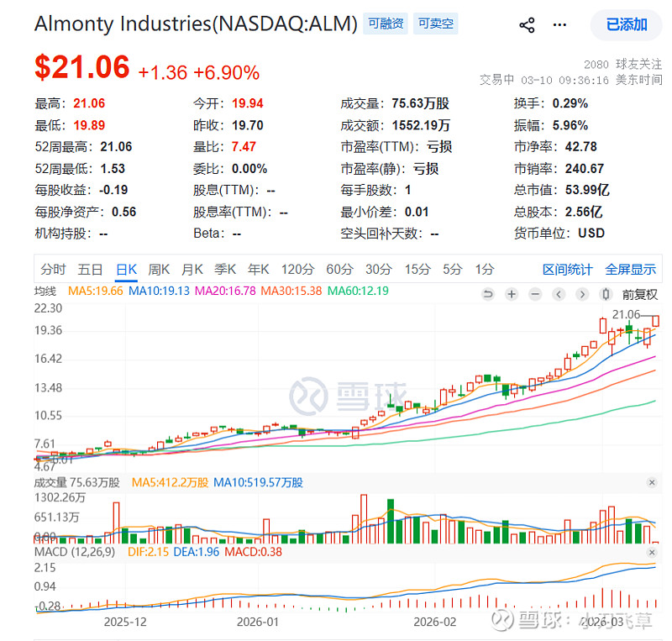Click the MACD (12,26,9) indicator label
The height and width of the screenshot is (641, 672).
(x=75, y=552)
